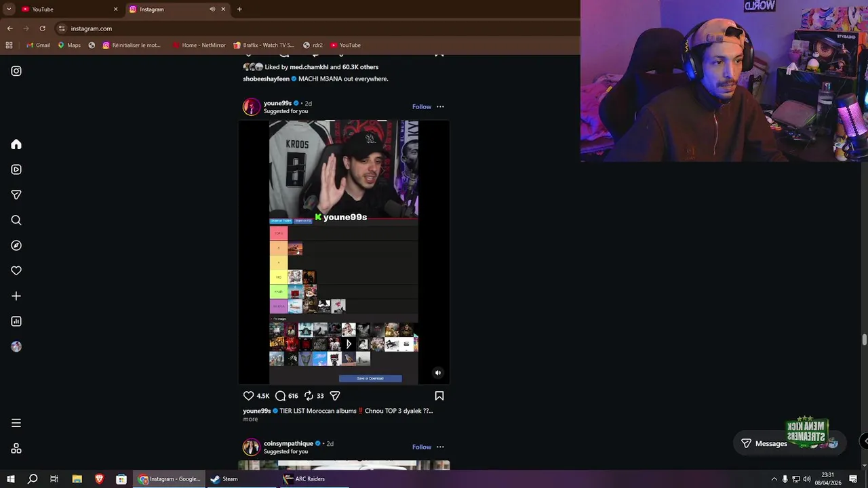The image size is (868, 488).
Task: Open Reels from Instagram sidebar
Action: click(16, 169)
